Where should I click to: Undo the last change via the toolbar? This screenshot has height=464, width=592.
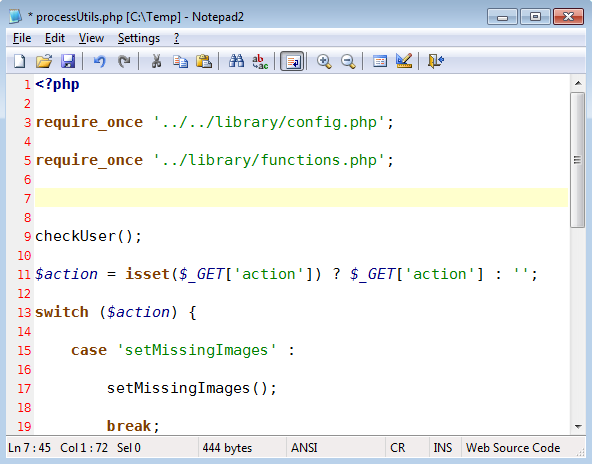tap(99, 61)
